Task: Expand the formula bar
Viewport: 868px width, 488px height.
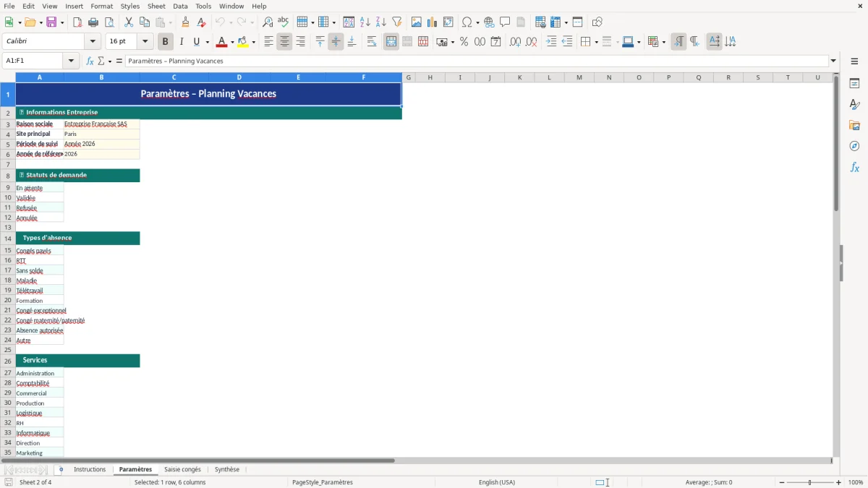Action: click(833, 61)
